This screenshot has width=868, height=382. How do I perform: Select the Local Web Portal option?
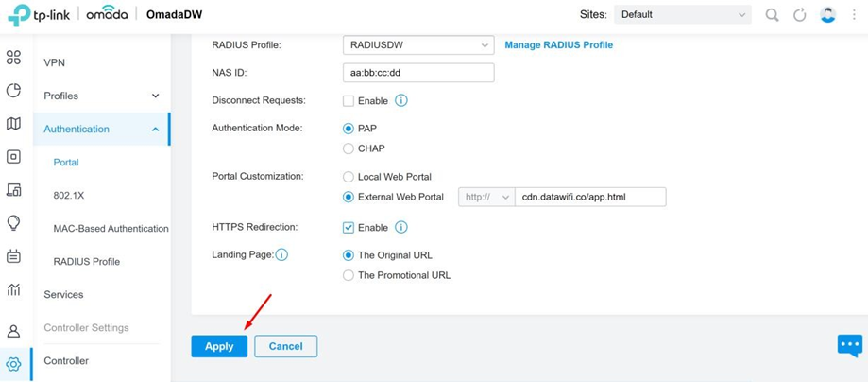(x=349, y=177)
